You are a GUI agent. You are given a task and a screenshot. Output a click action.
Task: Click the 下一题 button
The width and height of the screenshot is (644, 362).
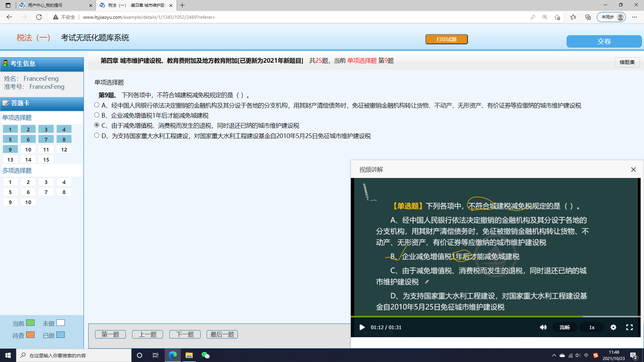click(185, 334)
